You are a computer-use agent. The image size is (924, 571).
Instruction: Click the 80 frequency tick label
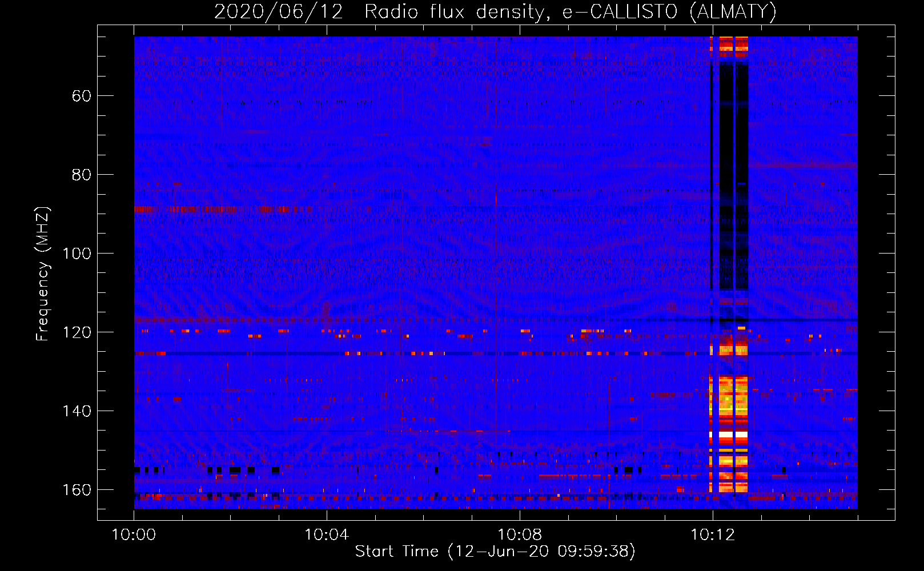82,174
